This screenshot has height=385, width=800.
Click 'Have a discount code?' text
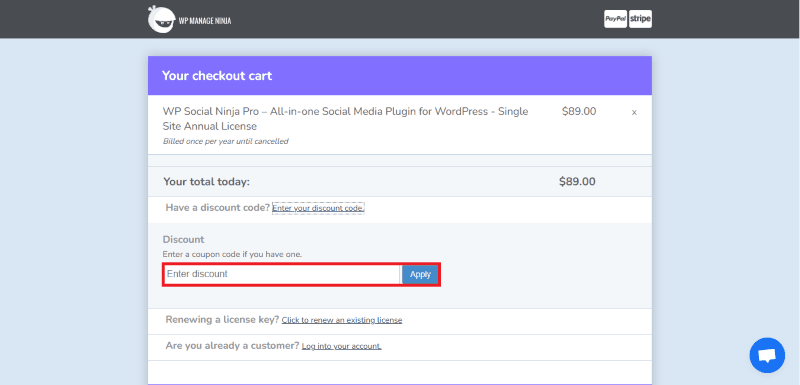point(217,208)
